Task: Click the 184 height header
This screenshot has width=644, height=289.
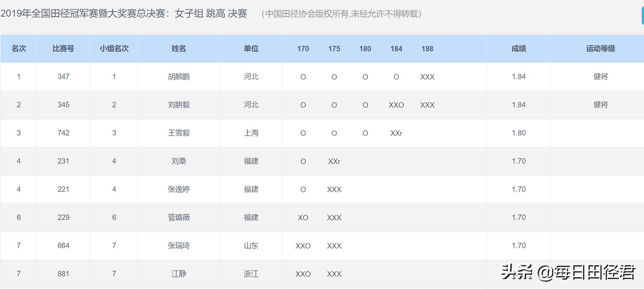Action: click(396, 49)
